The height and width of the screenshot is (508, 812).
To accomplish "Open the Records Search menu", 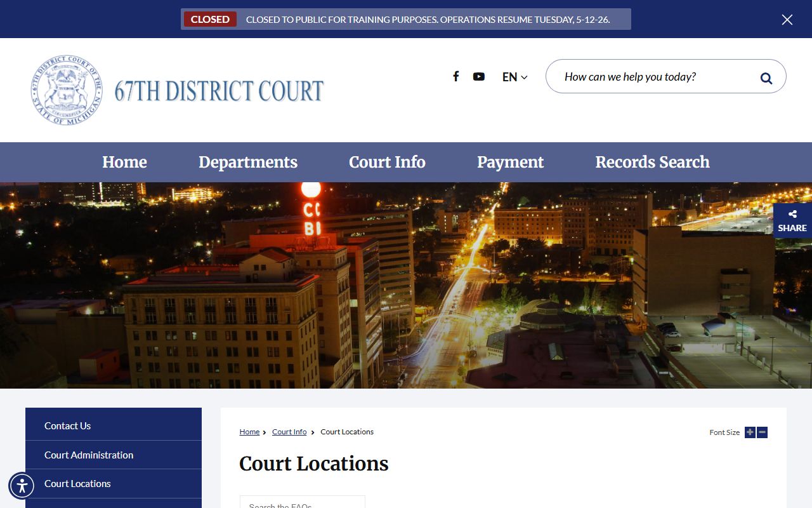I will tap(652, 162).
